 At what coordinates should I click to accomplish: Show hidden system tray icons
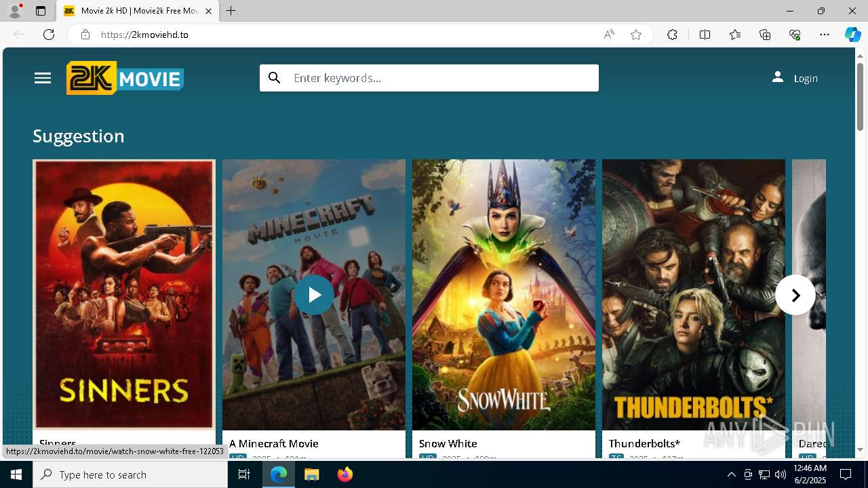click(x=731, y=474)
